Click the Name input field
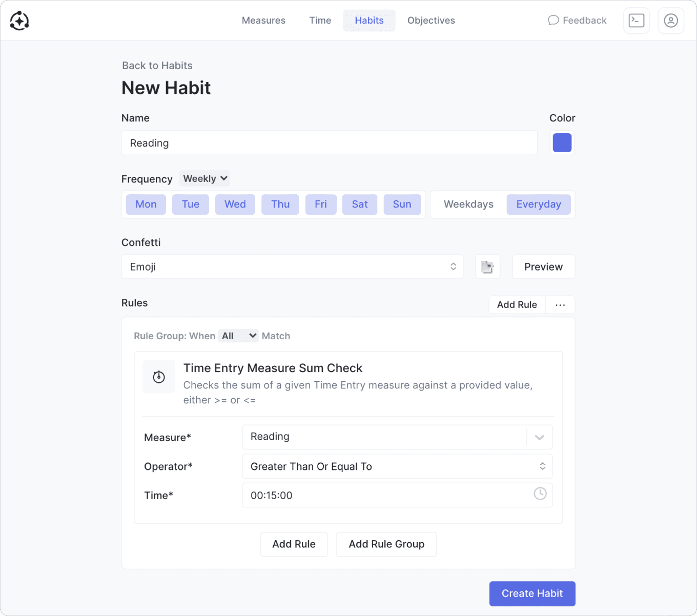The image size is (697, 616). tap(330, 143)
